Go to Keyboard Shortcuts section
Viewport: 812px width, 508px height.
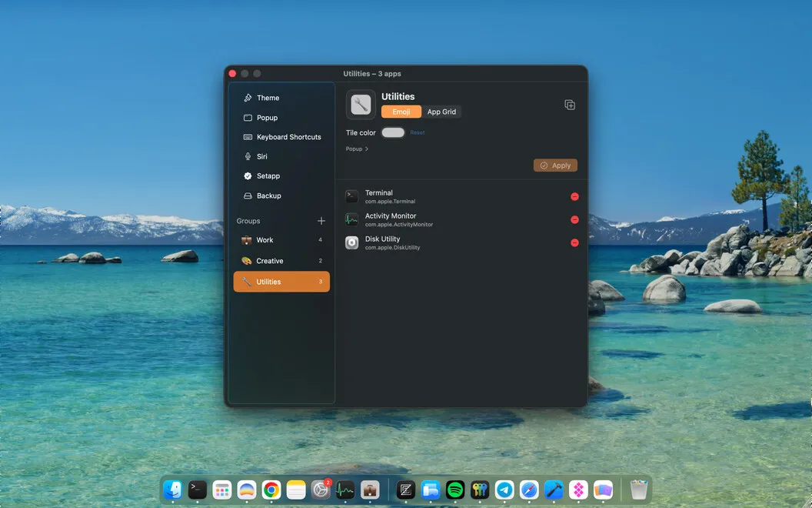point(281,137)
